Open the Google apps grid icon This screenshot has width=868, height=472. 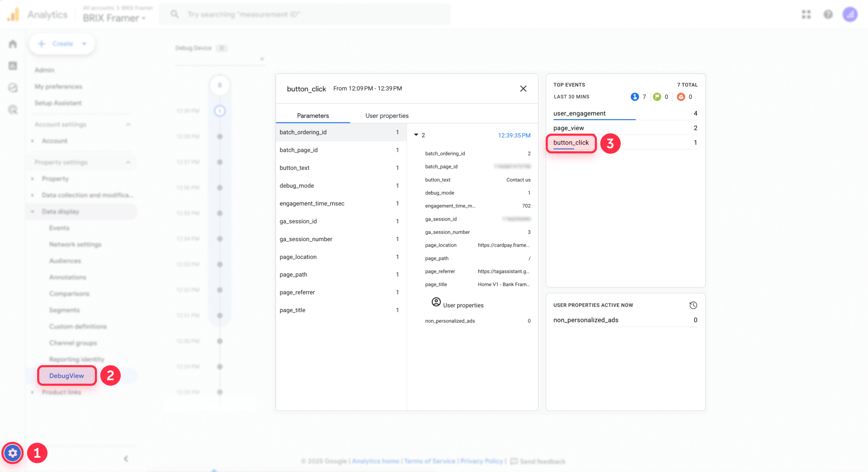[x=807, y=14]
